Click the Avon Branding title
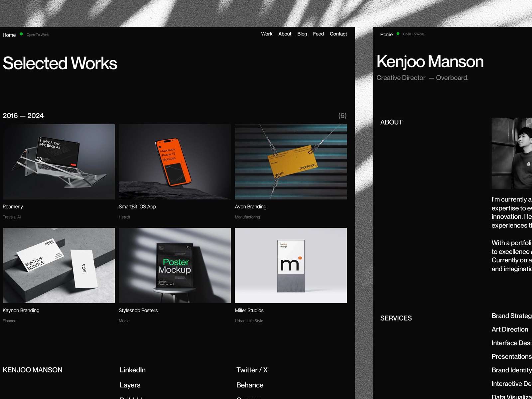Viewport: 532px width, 399px height. (x=251, y=206)
